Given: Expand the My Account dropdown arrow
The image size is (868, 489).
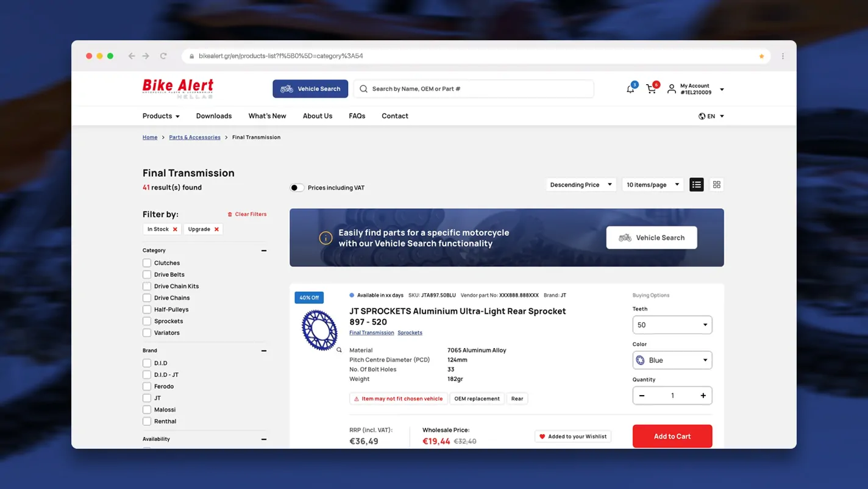Looking at the screenshot, I should (722, 90).
